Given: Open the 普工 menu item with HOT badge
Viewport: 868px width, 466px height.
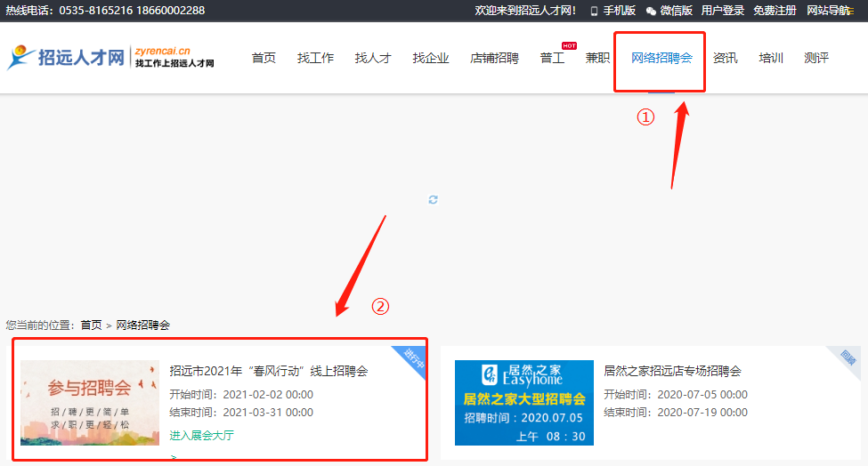Looking at the screenshot, I should pos(552,58).
